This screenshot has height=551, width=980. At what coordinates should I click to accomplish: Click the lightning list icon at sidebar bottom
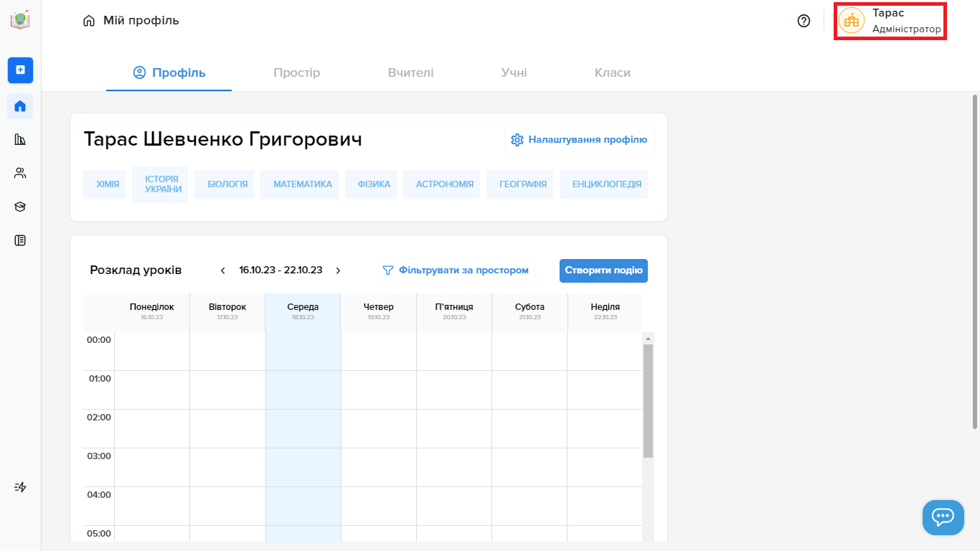point(20,487)
